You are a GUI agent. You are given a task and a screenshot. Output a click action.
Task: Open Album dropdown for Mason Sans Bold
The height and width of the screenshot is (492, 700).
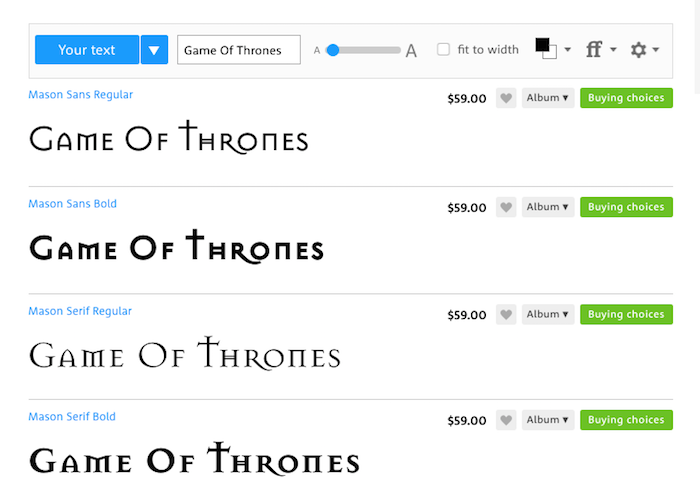548,208
